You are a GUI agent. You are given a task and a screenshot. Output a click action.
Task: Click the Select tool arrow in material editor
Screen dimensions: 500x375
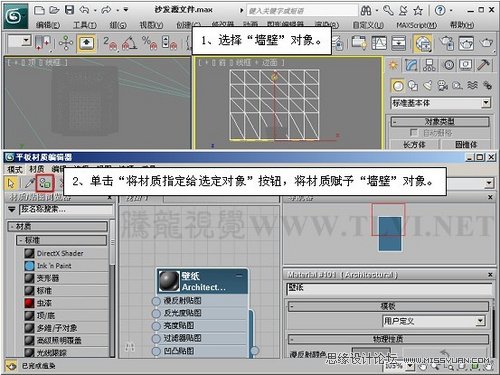tap(11, 183)
